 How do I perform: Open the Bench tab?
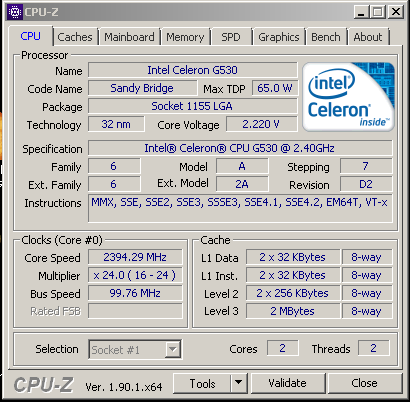326,37
